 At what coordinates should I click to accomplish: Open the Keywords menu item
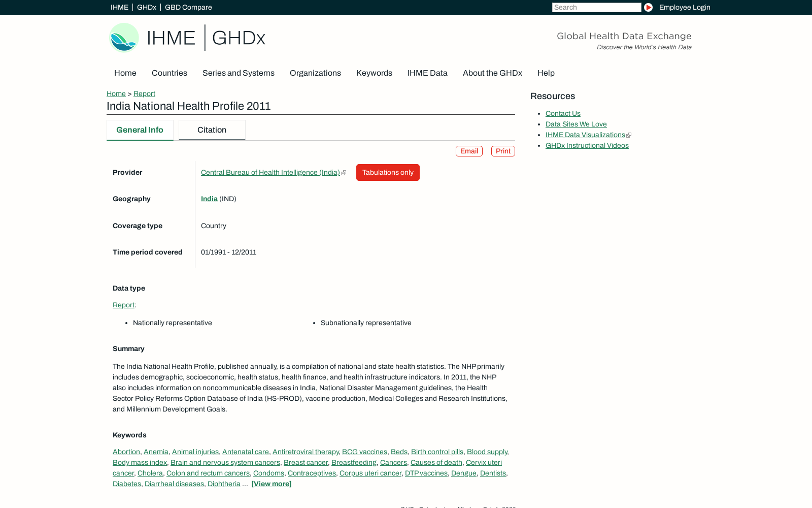[x=374, y=73]
